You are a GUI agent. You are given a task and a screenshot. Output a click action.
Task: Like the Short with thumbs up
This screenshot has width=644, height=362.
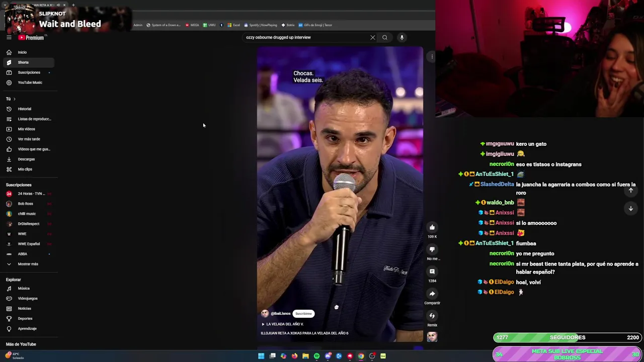click(x=432, y=227)
